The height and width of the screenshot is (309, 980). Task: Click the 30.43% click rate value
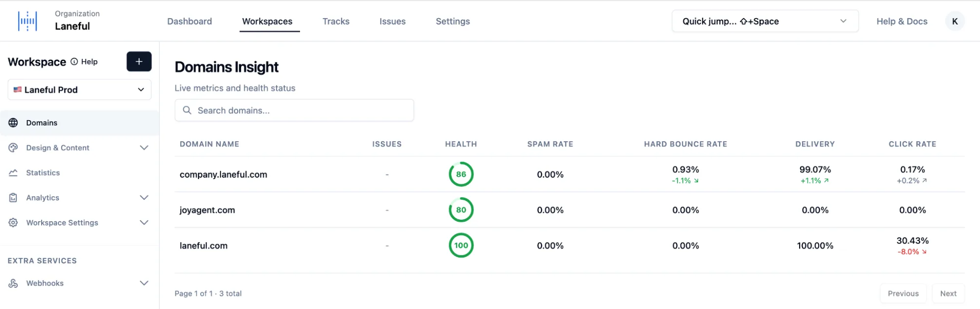point(912,241)
